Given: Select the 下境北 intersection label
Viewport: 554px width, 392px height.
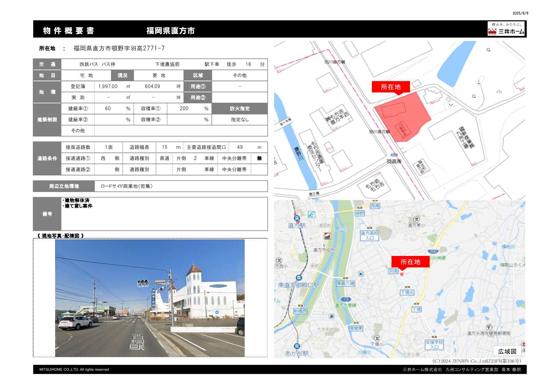Looking at the screenshot, I should pos(407,292).
